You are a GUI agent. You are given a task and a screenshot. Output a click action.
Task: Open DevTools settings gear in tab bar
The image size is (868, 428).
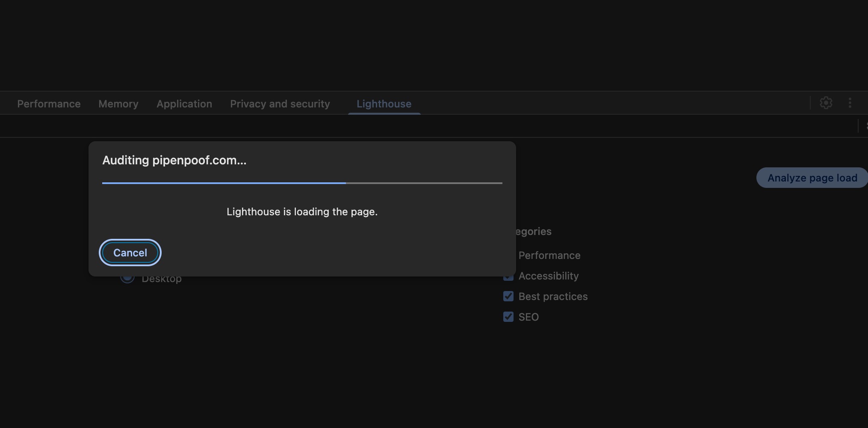pyautogui.click(x=826, y=103)
